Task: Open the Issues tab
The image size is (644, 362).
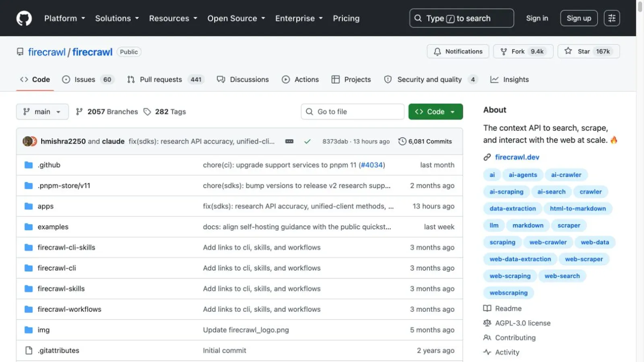Action: click(x=88, y=80)
